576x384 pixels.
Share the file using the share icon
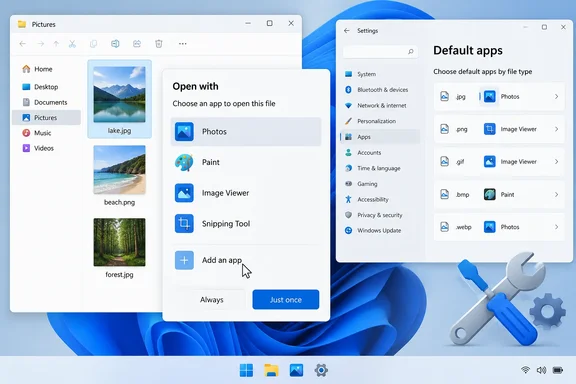pyautogui.click(x=137, y=44)
